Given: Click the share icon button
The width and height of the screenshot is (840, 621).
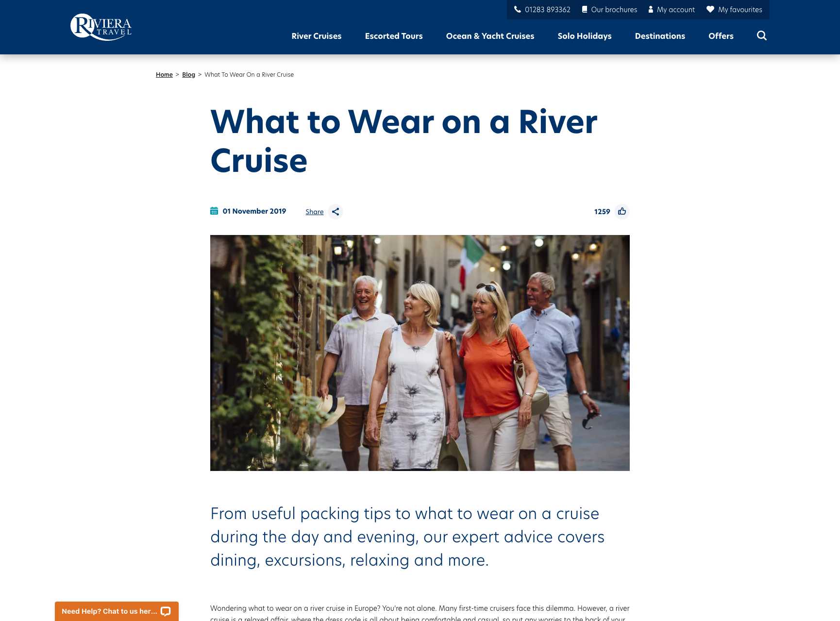Looking at the screenshot, I should click(x=336, y=212).
